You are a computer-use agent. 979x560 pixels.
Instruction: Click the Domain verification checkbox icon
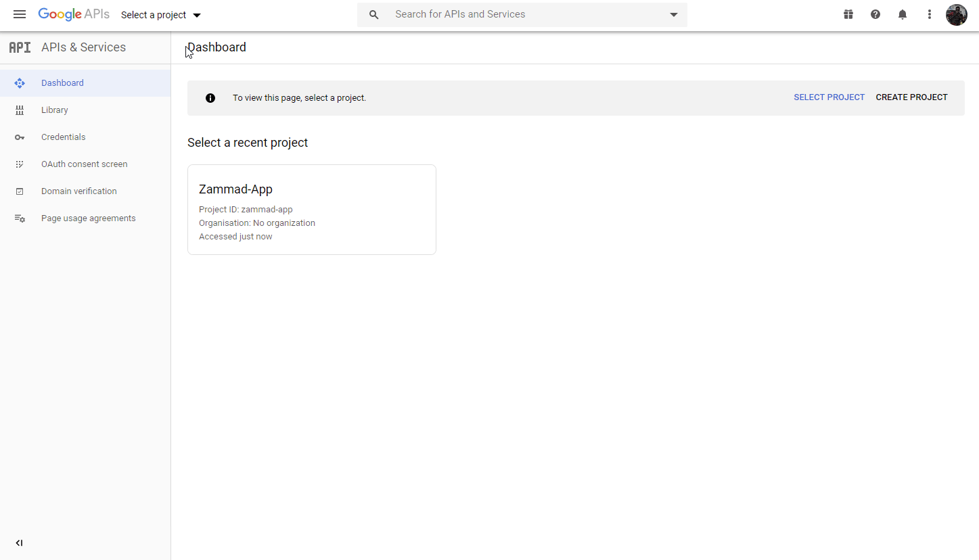pyautogui.click(x=20, y=191)
